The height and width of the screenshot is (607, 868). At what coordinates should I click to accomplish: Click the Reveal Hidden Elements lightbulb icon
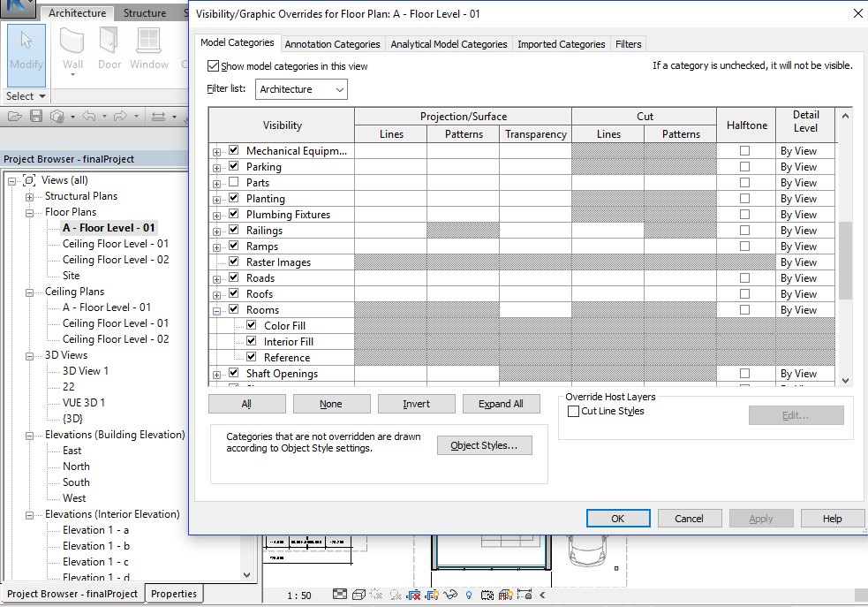(468, 596)
